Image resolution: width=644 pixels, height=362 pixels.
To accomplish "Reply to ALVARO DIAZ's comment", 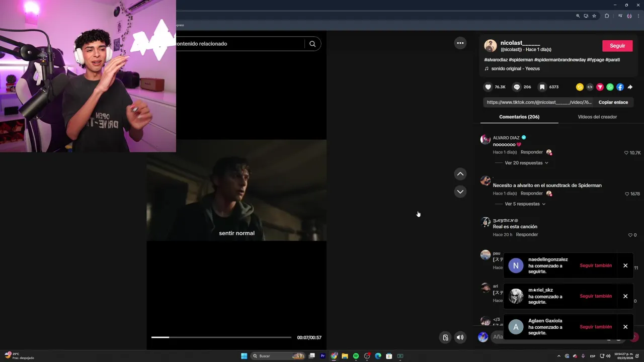I will [x=531, y=152].
